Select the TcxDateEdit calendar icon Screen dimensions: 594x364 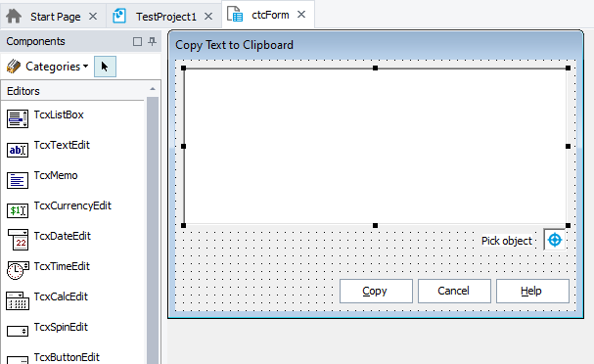(x=18, y=240)
